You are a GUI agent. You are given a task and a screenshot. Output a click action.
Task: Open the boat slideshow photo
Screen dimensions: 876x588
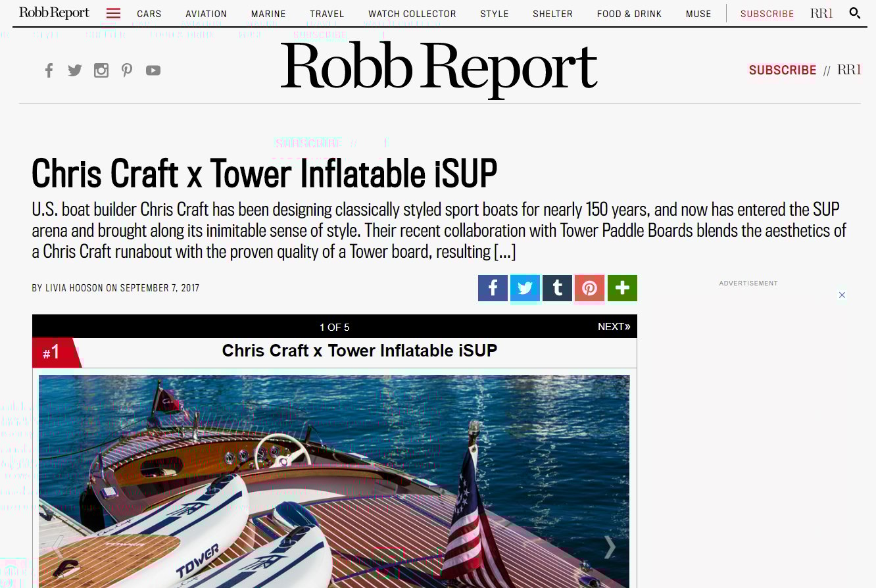[334, 481]
